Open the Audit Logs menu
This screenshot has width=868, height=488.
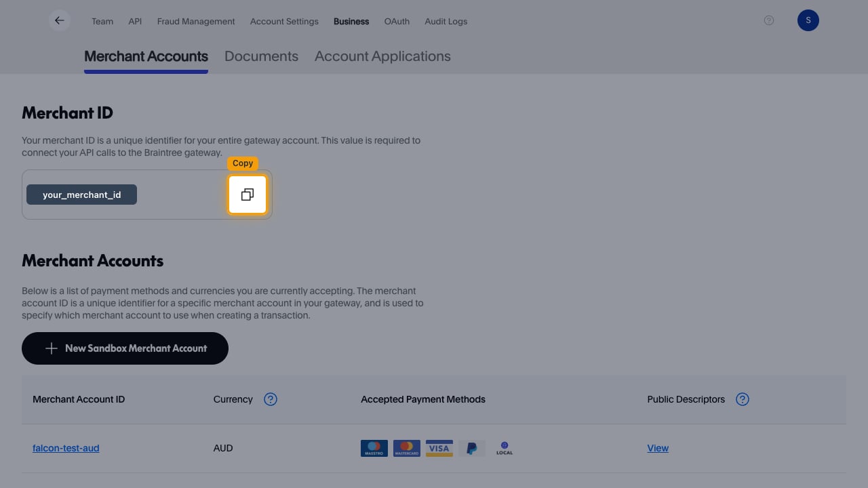click(x=446, y=21)
